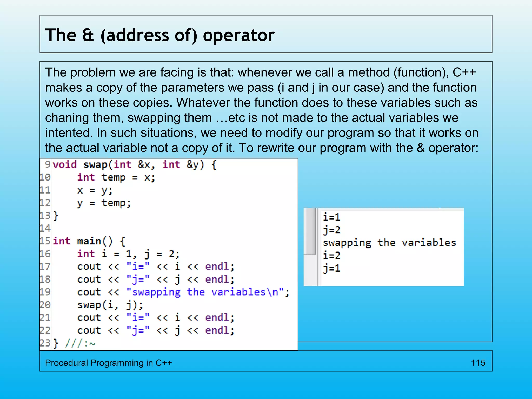Viewport: 532px width, 399px height.
Task: Click the console's vertical scrollbar thumb
Action: (310, 231)
